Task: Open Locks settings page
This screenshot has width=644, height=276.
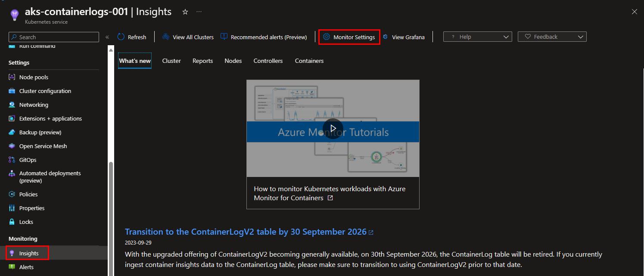Action: tap(26, 222)
